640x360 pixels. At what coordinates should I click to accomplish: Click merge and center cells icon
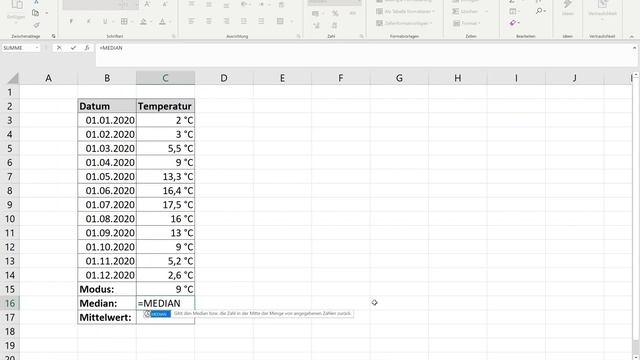pos(280,21)
